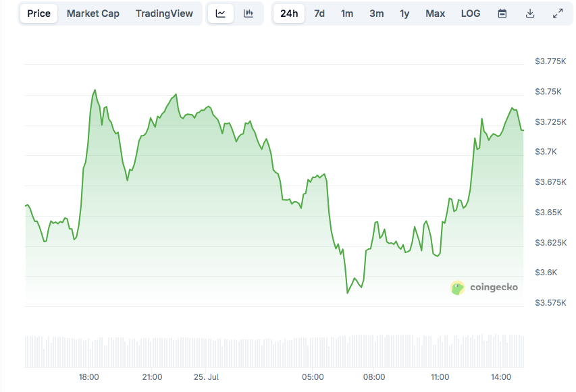576x392 pixels.
Task: Open the calendar date range picker
Action: [x=502, y=13]
